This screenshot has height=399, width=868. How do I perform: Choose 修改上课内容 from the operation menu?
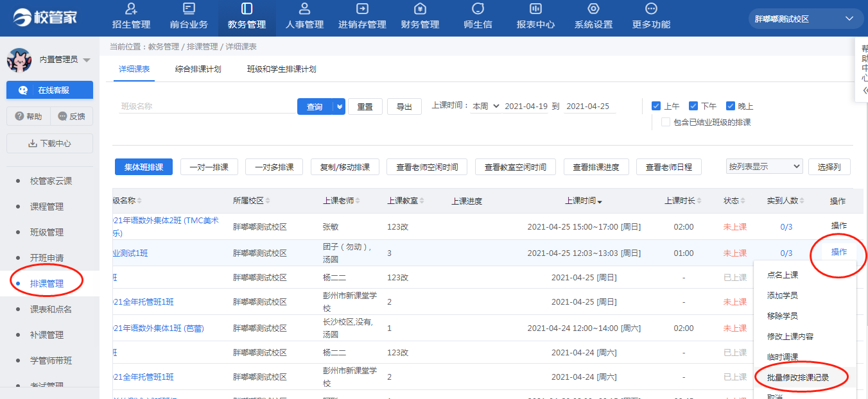pos(790,337)
